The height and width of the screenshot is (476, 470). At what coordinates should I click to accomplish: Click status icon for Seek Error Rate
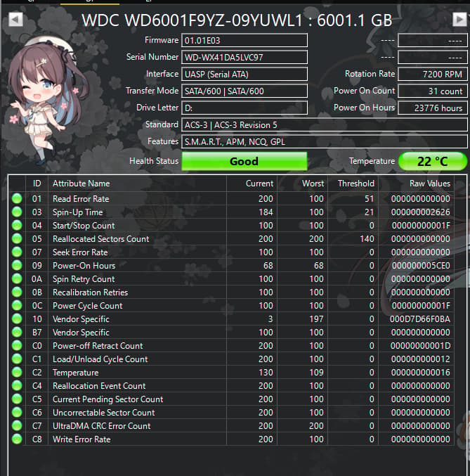click(17, 252)
